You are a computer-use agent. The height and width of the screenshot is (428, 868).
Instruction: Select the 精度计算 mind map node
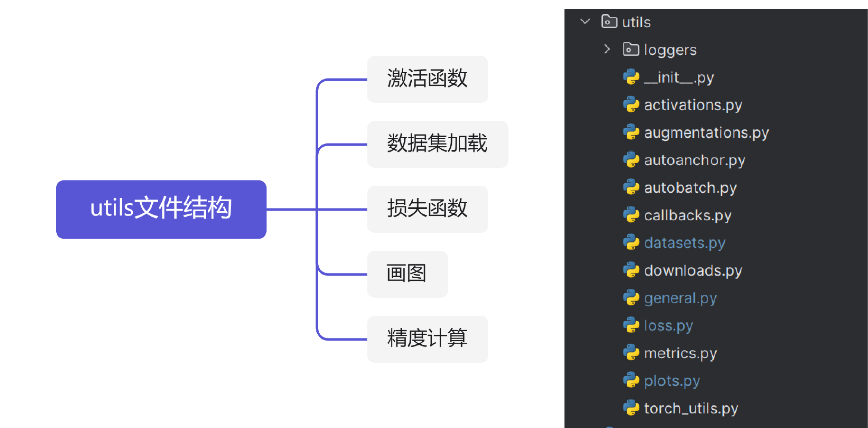[427, 339]
